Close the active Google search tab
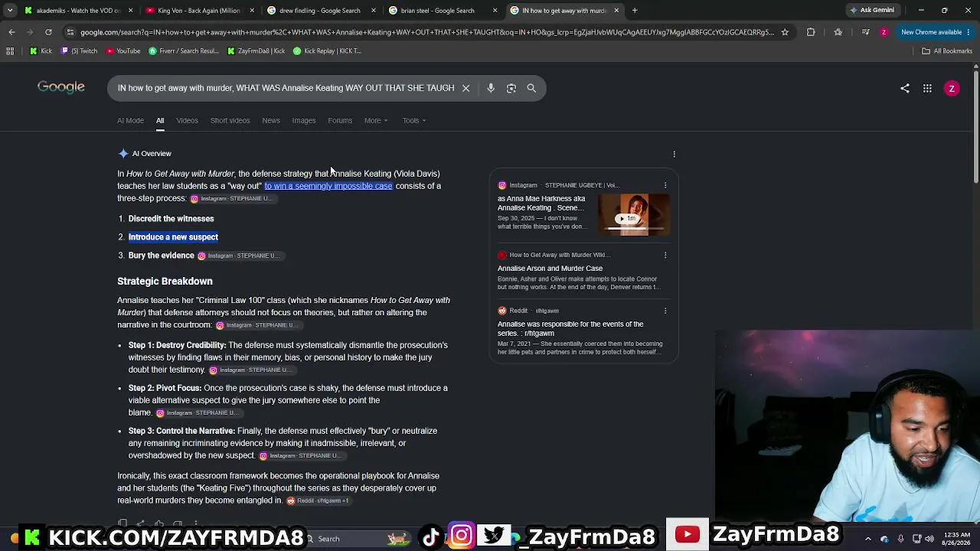 [616, 11]
